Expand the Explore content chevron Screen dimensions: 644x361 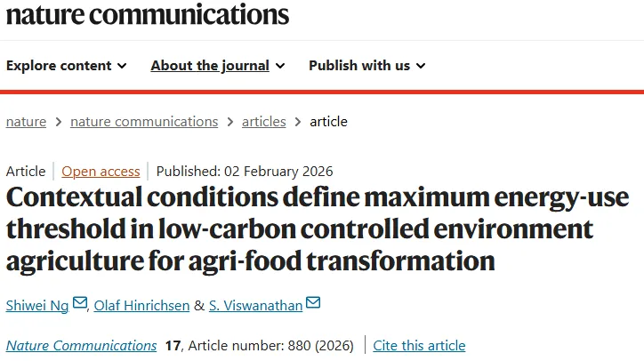click(x=122, y=66)
